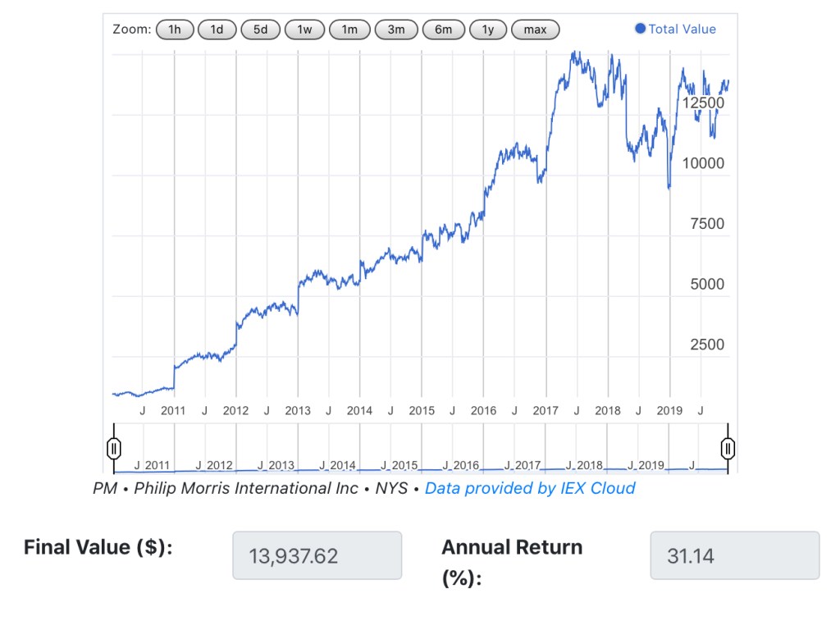Switch zoom to 1w

pyautogui.click(x=304, y=30)
